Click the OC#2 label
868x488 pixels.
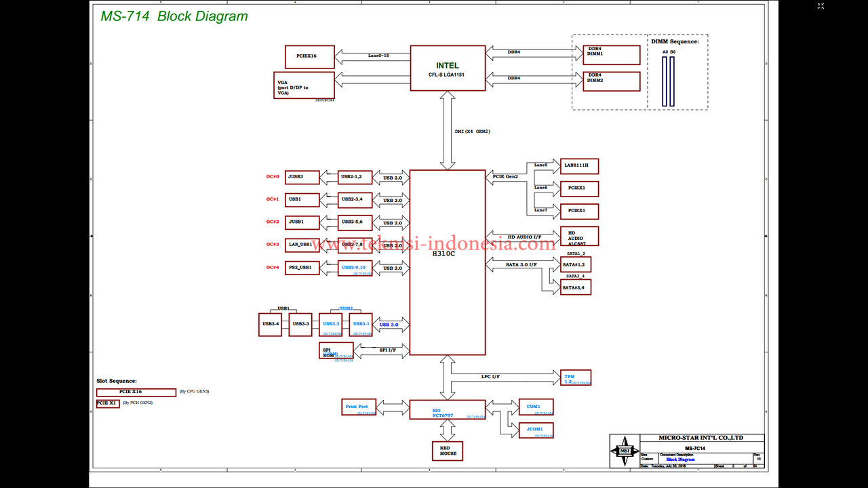(273, 222)
